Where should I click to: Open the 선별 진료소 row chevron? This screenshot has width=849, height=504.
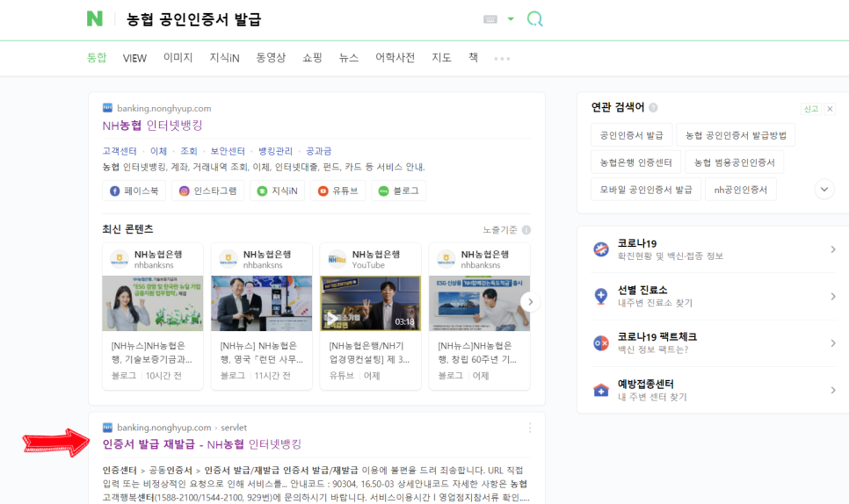(x=833, y=297)
